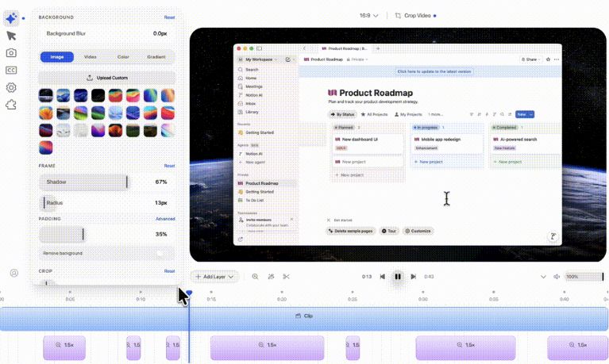Skip to the previous frame
Screen dimensions: 609x364
tap(383, 277)
